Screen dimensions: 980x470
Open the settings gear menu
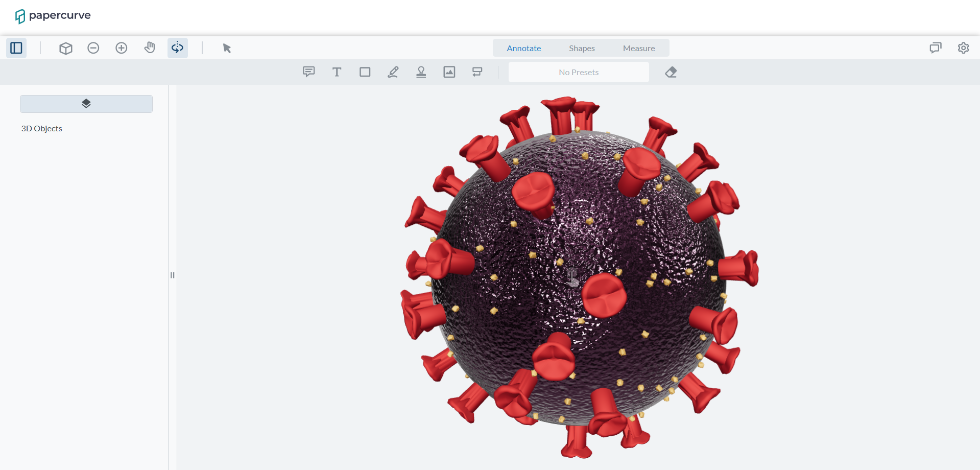(x=963, y=48)
